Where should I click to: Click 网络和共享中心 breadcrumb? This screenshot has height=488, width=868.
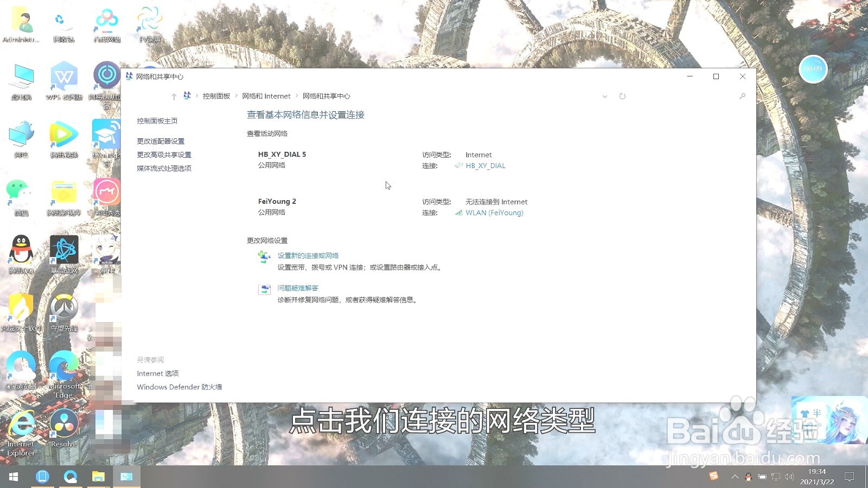point(326,96)
